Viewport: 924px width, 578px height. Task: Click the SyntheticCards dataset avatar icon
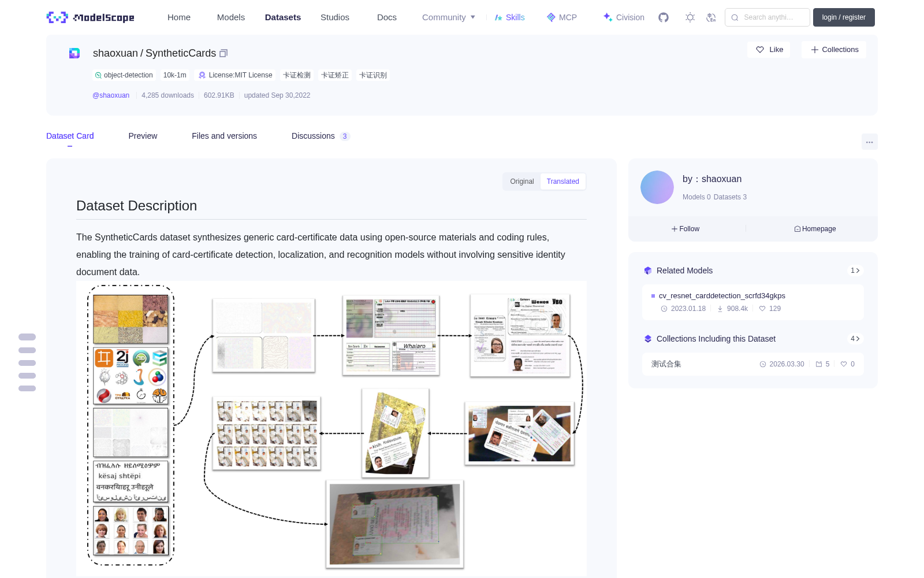point(74,53)
